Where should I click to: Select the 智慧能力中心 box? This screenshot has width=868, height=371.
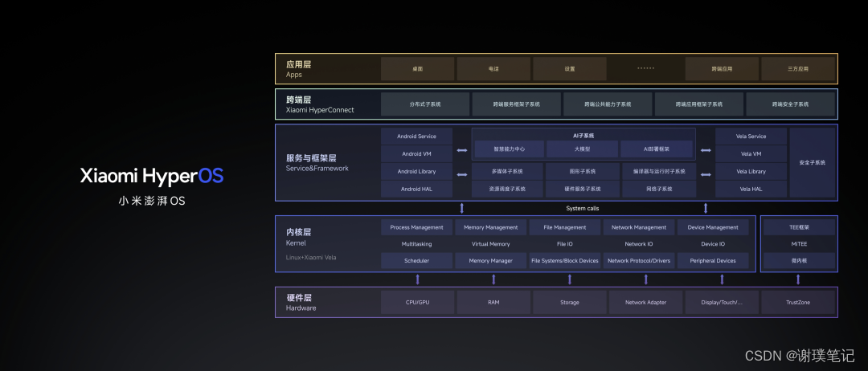pyautogui.click(x=510, y=149)
